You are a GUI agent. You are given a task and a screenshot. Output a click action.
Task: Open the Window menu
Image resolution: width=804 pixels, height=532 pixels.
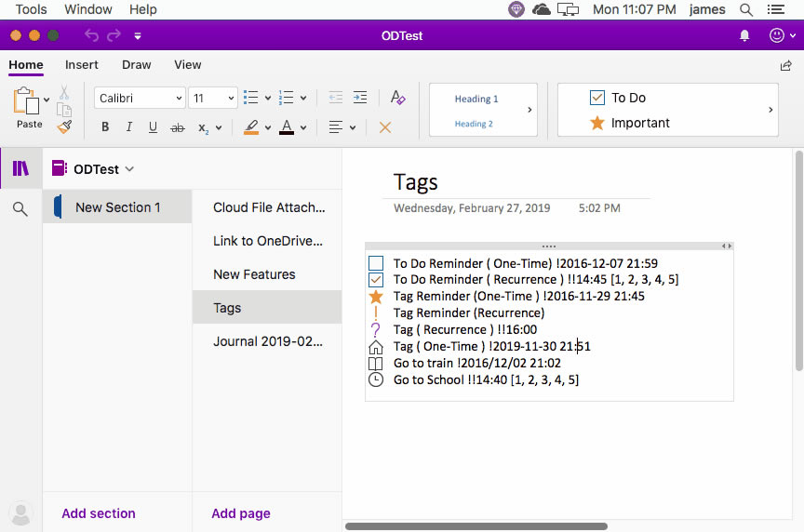click(87, 9)
